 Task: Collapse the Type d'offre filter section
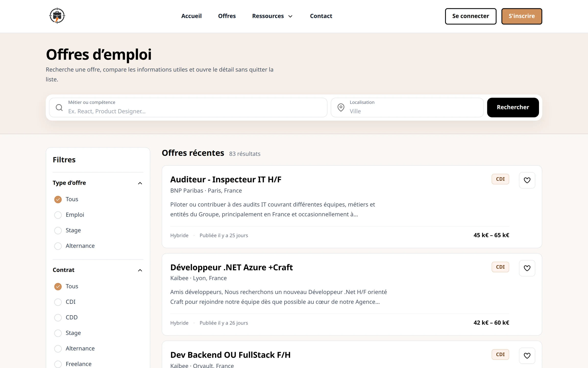[140, 183]
